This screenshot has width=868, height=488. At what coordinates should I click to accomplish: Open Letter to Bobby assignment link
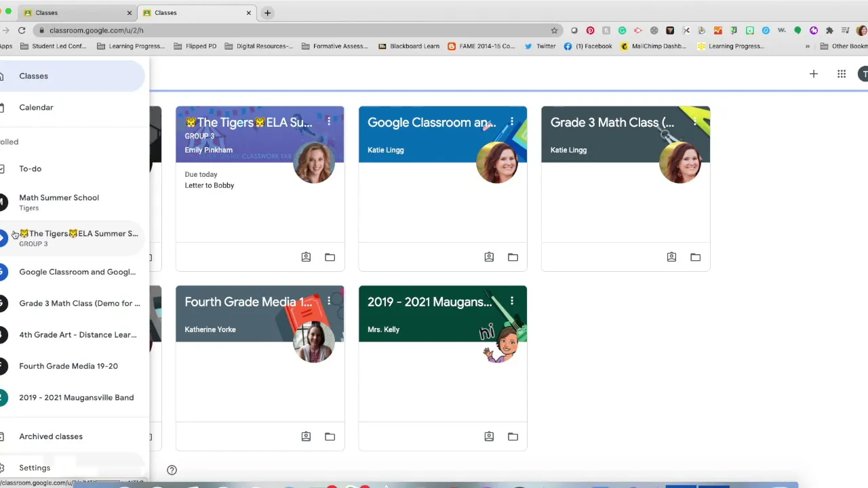[x=210, y=185]
